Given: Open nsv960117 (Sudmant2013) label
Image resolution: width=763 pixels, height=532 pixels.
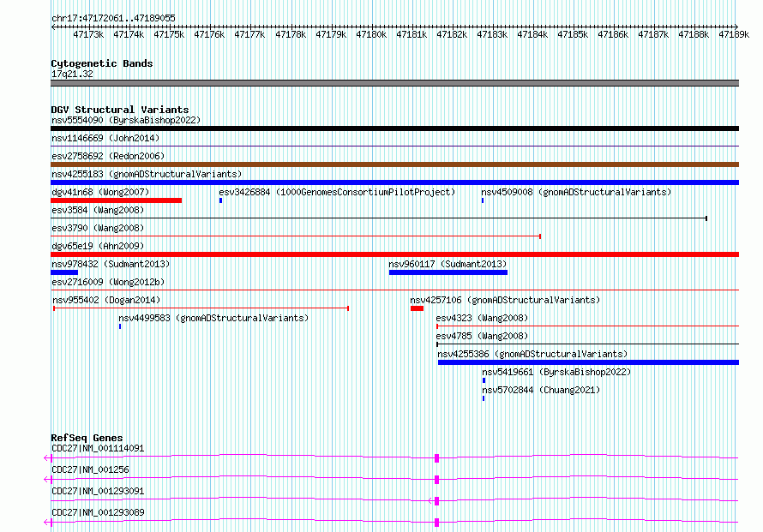Looking at the screenshot, I should pyautogui.click(x=448, y=264).
